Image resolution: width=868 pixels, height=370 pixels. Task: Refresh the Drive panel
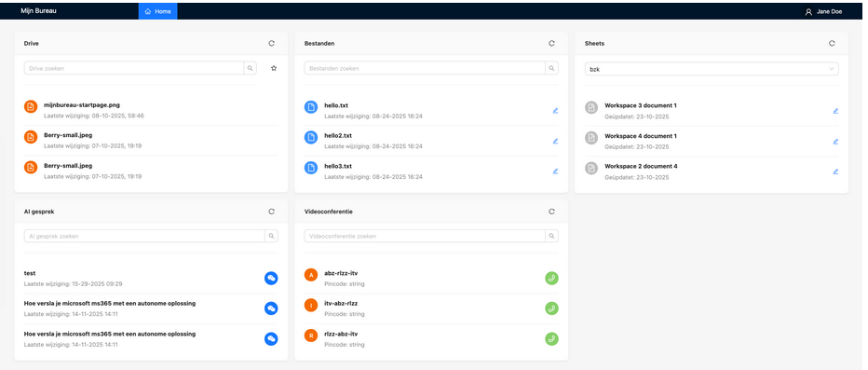[271, 43]
